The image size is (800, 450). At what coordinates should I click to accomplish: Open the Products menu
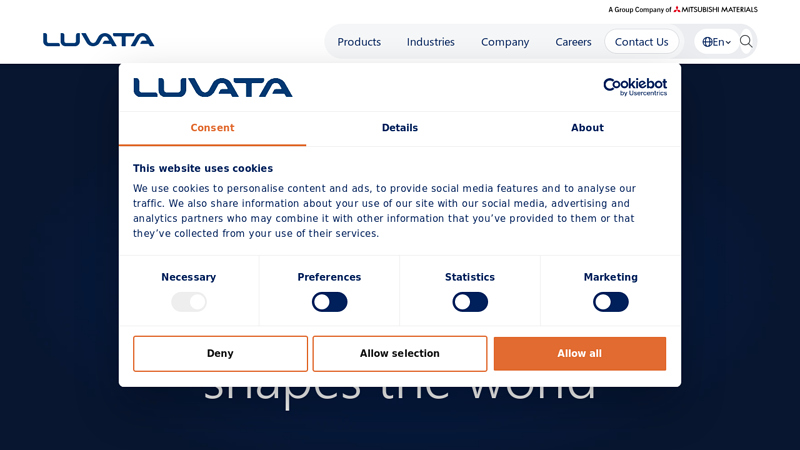click(359, 42)
